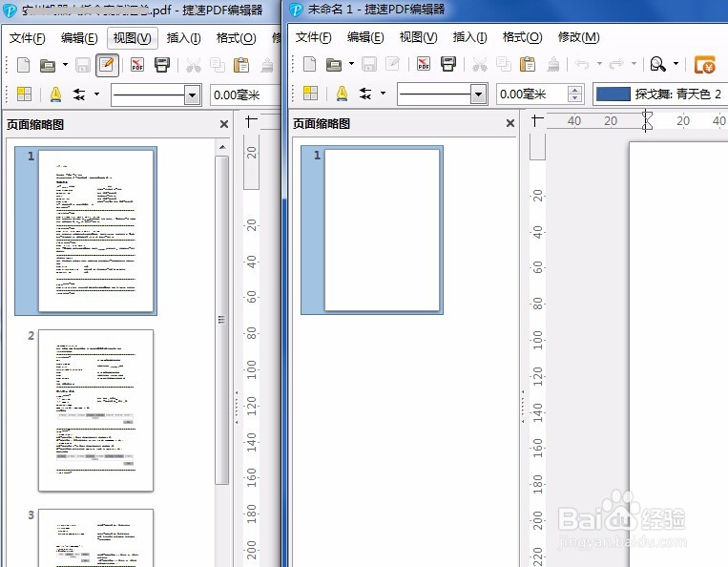Click line width field in untitled window

531,94
